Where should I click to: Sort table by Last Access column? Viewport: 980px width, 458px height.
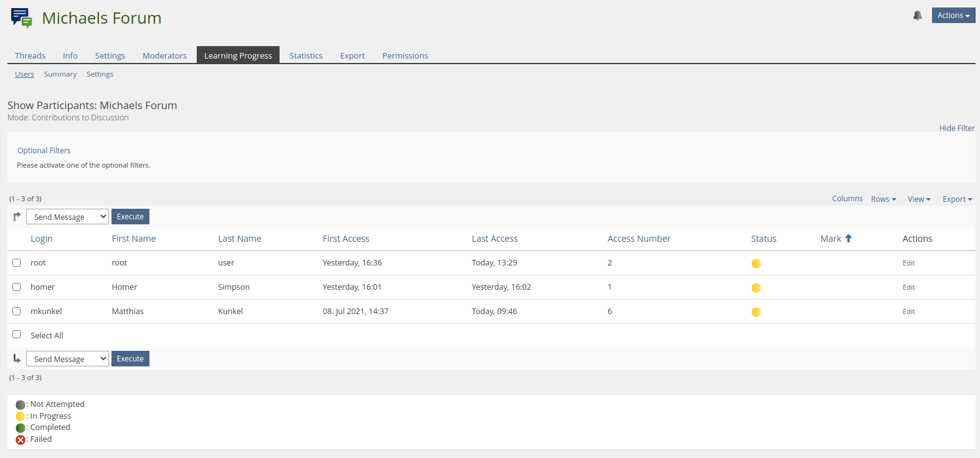[x=494, y=239]
